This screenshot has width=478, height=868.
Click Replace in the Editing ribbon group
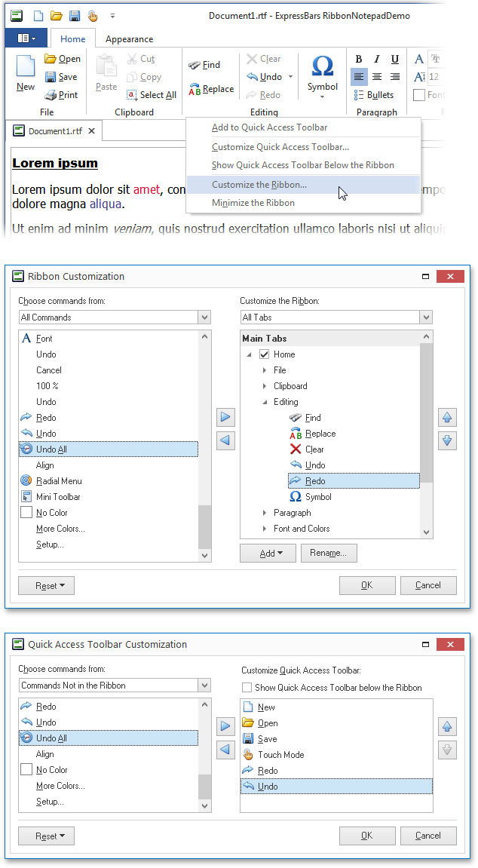click(211, 89)
